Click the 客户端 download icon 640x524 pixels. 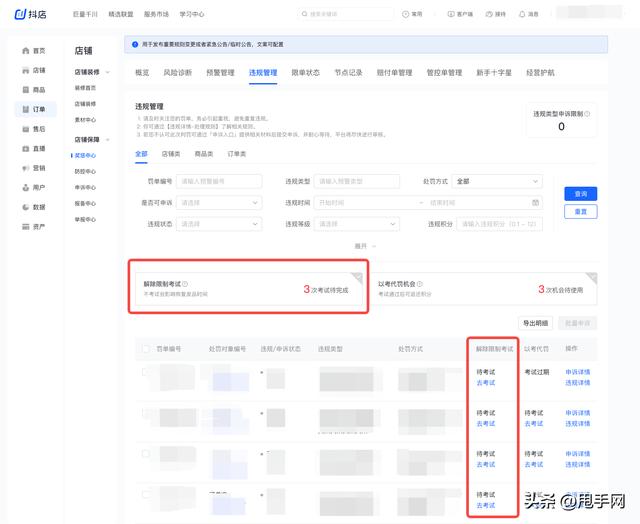(450, 14)
